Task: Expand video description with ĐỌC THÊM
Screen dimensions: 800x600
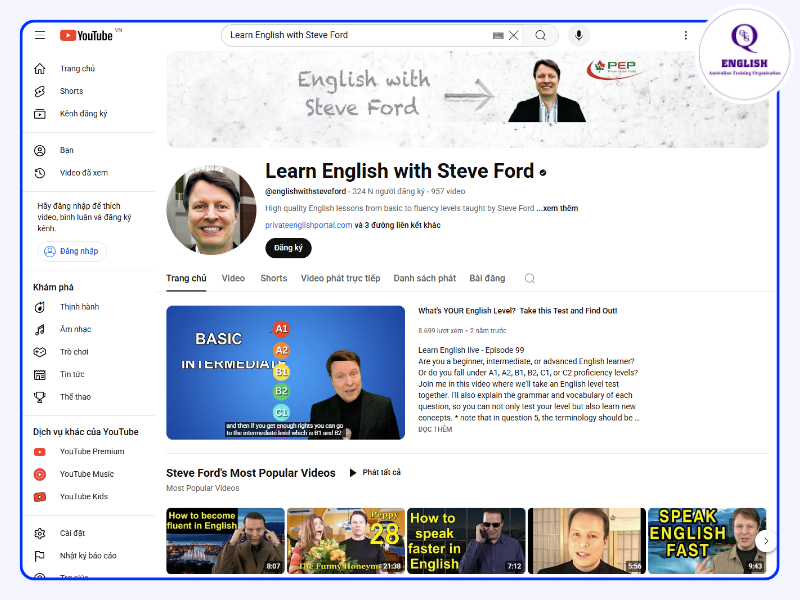Action: pos(435,429)
